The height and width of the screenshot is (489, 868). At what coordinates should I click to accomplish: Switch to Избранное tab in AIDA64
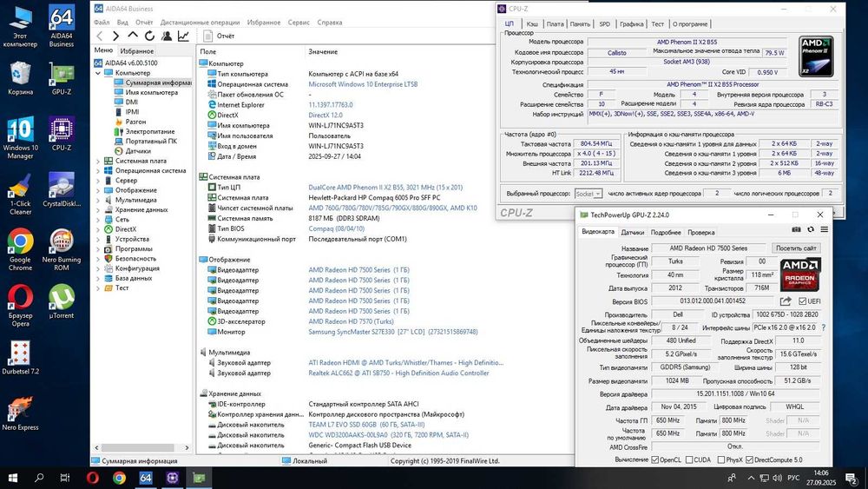pos(137,51)
